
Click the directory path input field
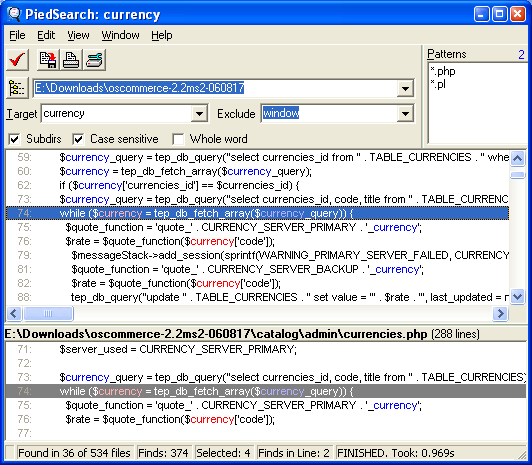pos(215,89)
